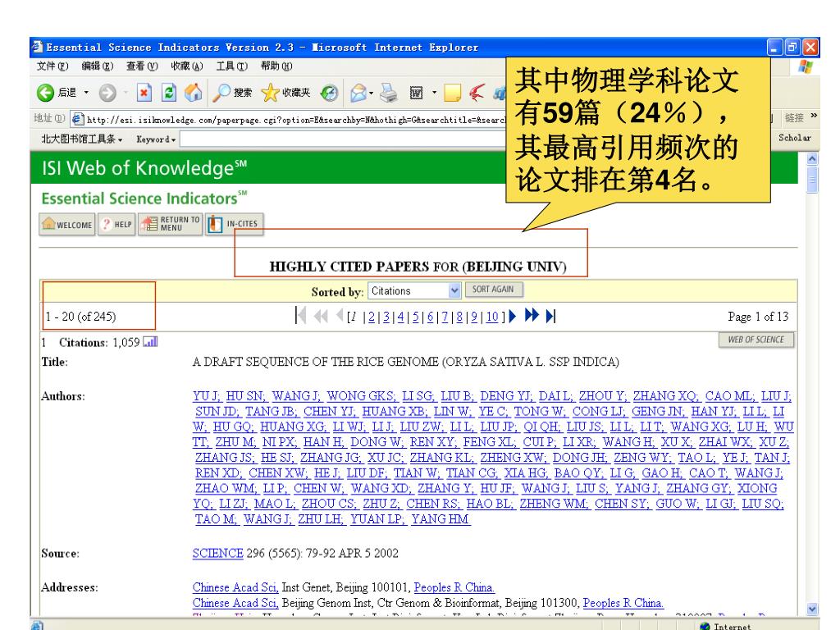Go to results page 5 link

[x=415, y=317]
